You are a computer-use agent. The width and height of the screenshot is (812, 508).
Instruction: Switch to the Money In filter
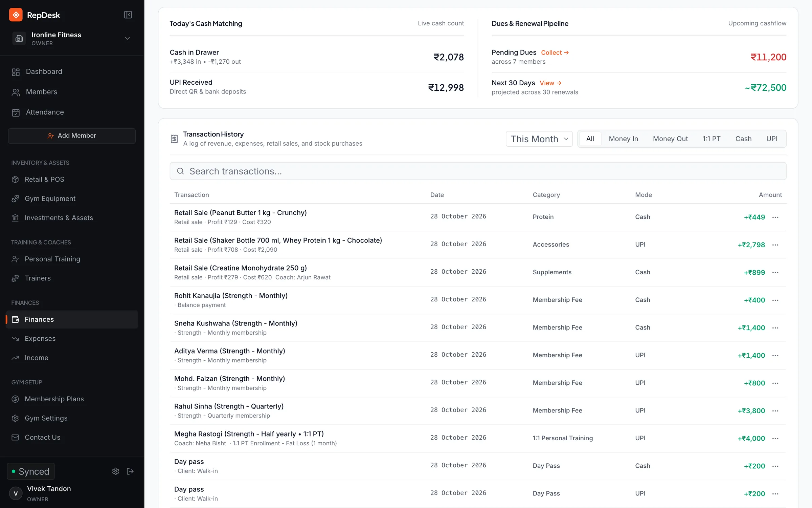pyautogui.click(x=623, y=139)
